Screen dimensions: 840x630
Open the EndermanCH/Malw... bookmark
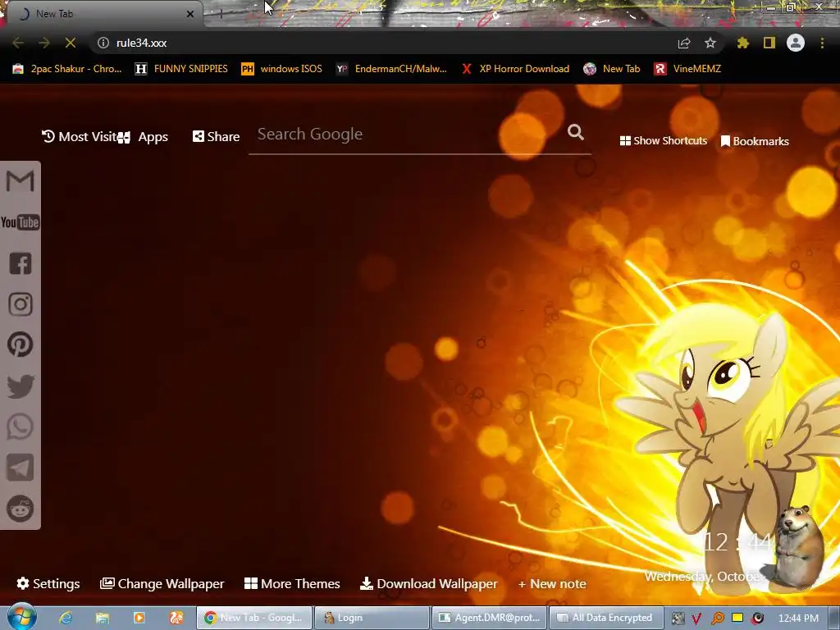pos(391,69)
